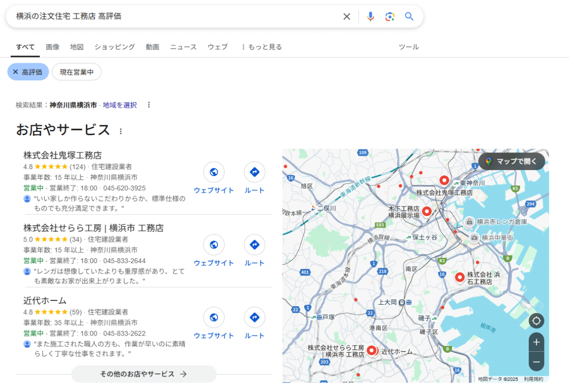Clear the search box text with X

pyautogui.click(x=347, y=17)
